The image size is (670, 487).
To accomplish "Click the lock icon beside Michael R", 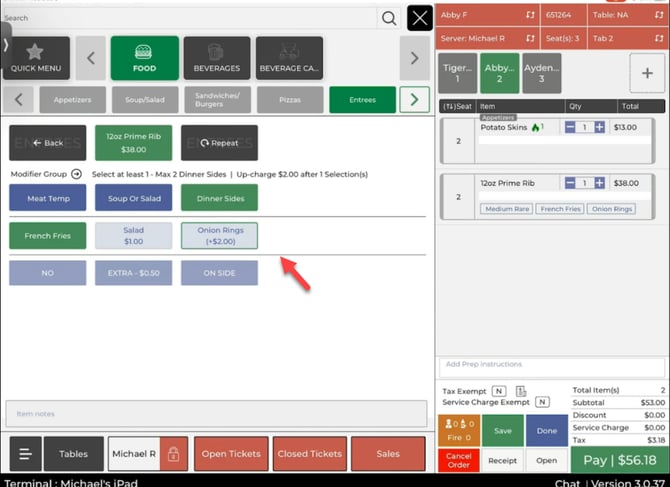I will click(173, 454).
